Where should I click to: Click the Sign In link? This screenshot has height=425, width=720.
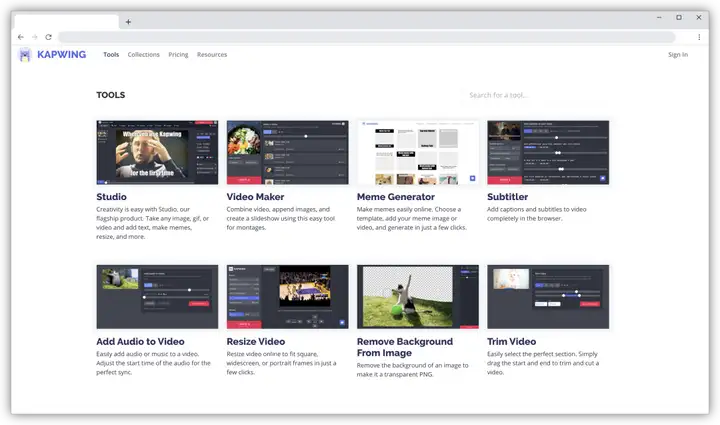tap(678, 55)
